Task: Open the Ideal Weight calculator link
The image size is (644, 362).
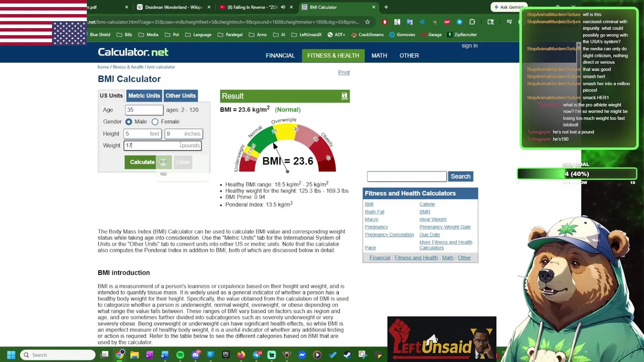Action: (433, 220)
